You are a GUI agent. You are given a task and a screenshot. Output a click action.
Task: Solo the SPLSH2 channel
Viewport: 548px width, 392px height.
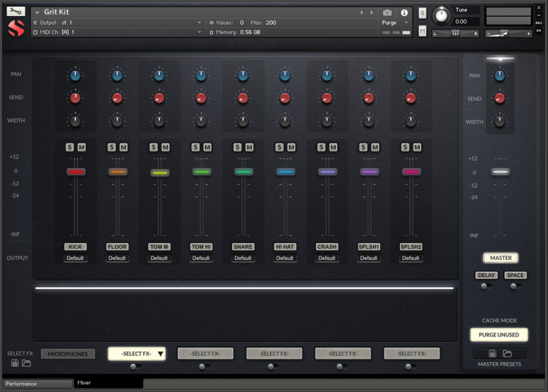tap(405, 147)
